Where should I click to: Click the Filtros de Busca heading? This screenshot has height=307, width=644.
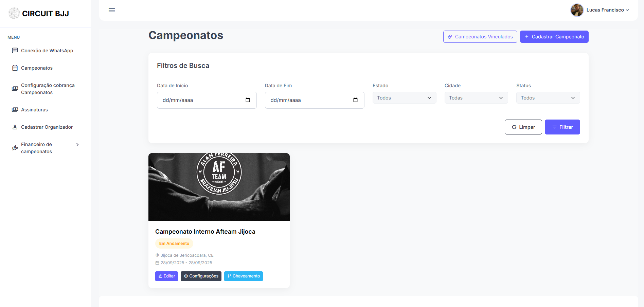tap(183, 66)
